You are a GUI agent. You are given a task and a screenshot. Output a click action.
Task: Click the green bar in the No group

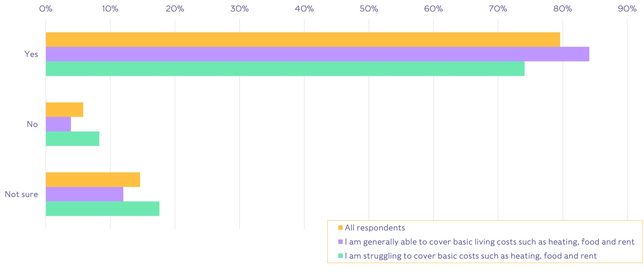(72, 139)
